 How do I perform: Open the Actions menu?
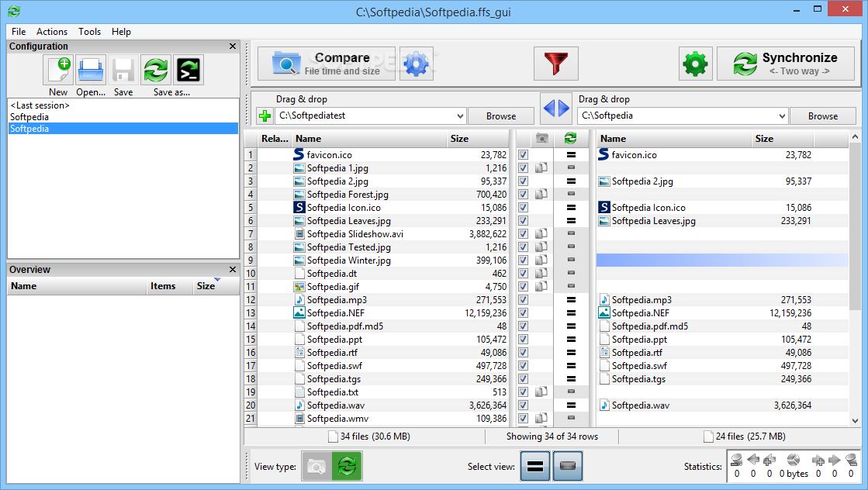click(52, 32)
